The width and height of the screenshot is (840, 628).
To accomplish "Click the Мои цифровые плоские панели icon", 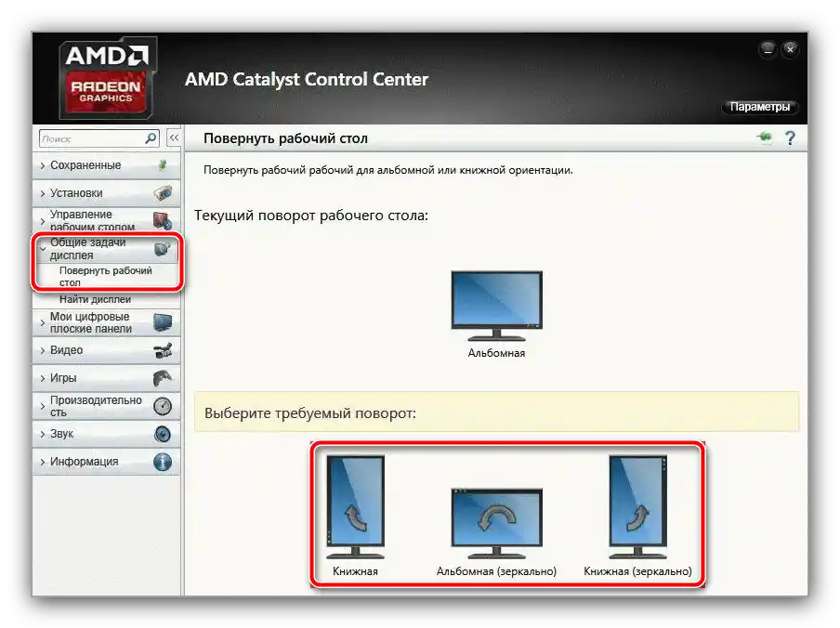I will coord(163,322).
